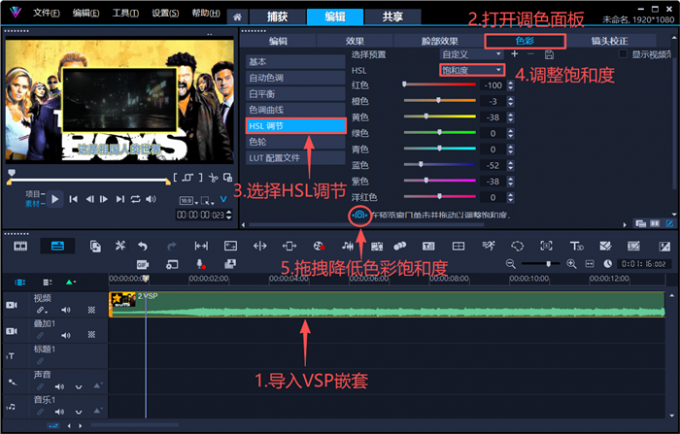Open the 选择预置 自定义 dropdown
This screenshot has height=434, width=680.
pos(471,54)
